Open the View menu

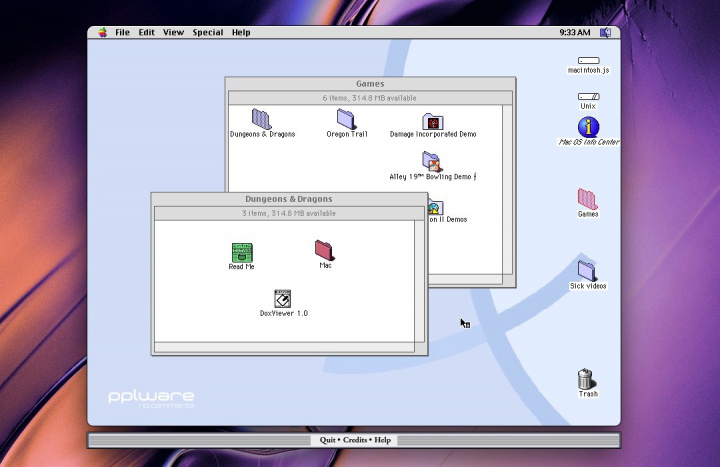click(173, 32)
